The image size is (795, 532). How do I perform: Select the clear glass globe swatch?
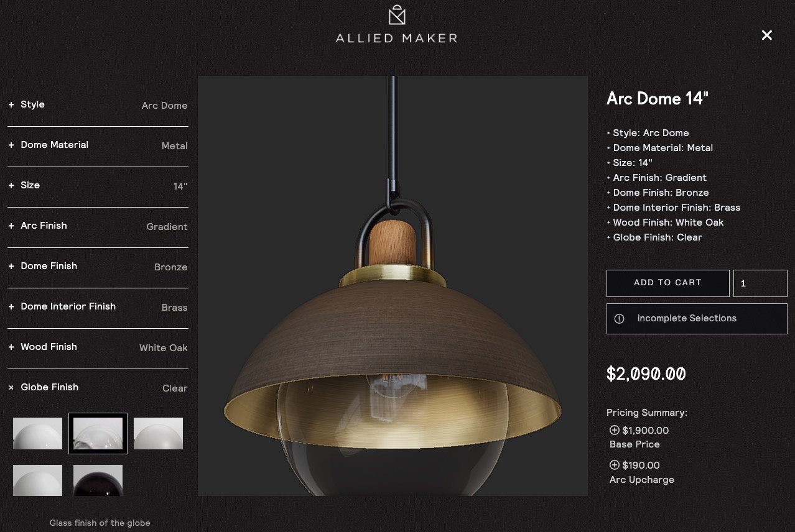click(x=98, y=433)
